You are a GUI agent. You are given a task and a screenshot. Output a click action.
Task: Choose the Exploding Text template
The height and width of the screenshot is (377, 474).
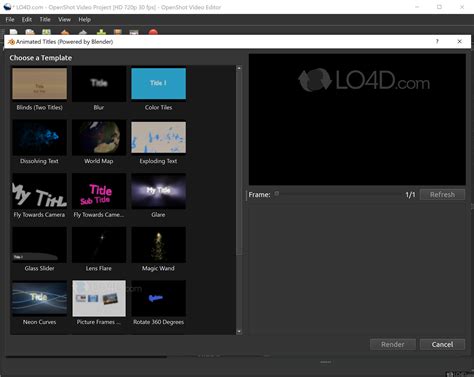tap(158, 143)
